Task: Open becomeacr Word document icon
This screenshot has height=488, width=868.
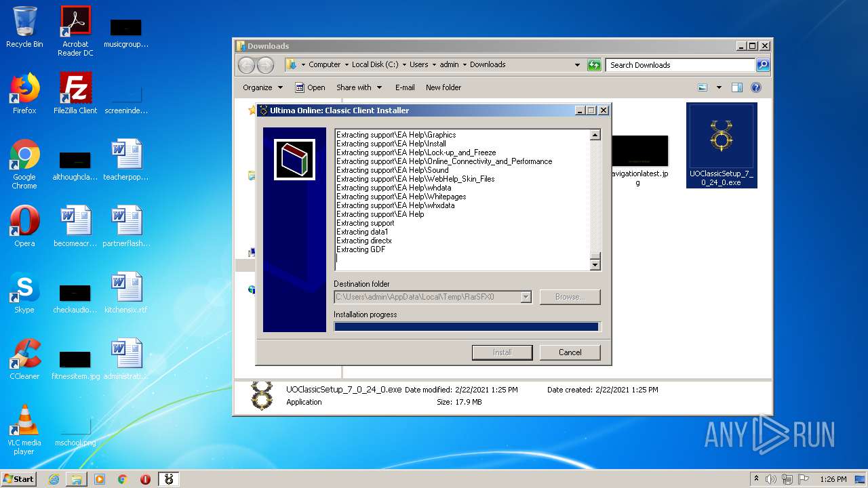Action: click(x=75, y=226)
